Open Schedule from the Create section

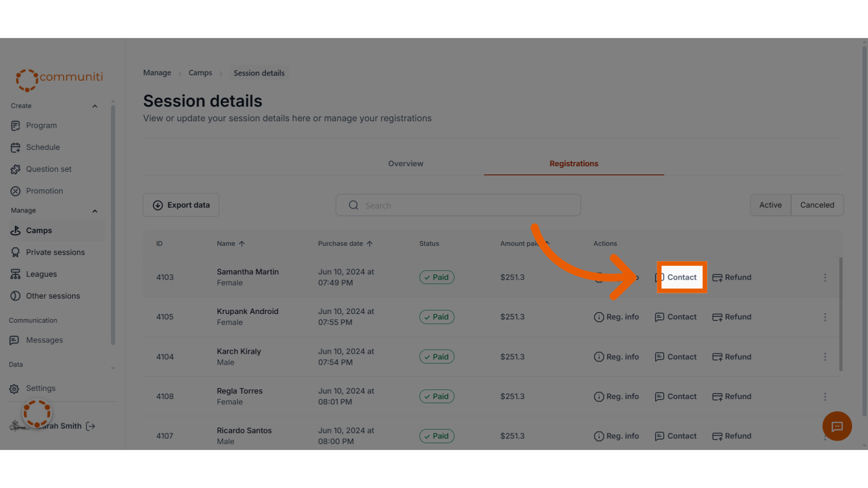click(42, 147)
